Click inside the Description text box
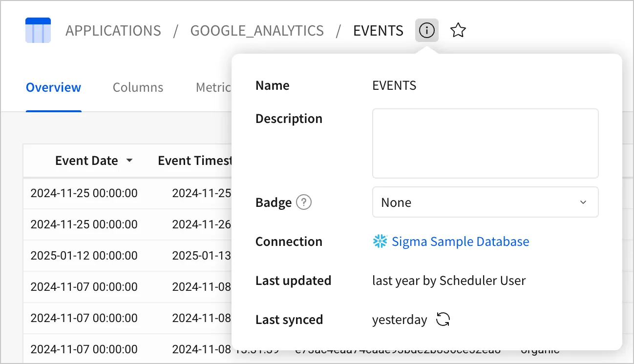The image size is (634, 364). [485, 143]
